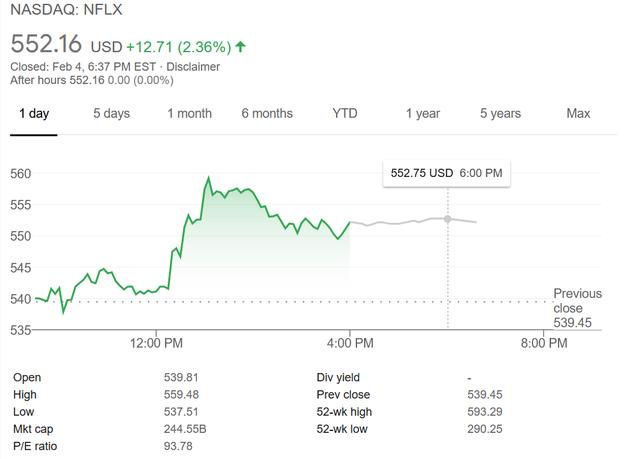Image resolution: width=630 pixels, height=459 pixels.
Task: Show the 5 years chart
Action: [500, 113]
